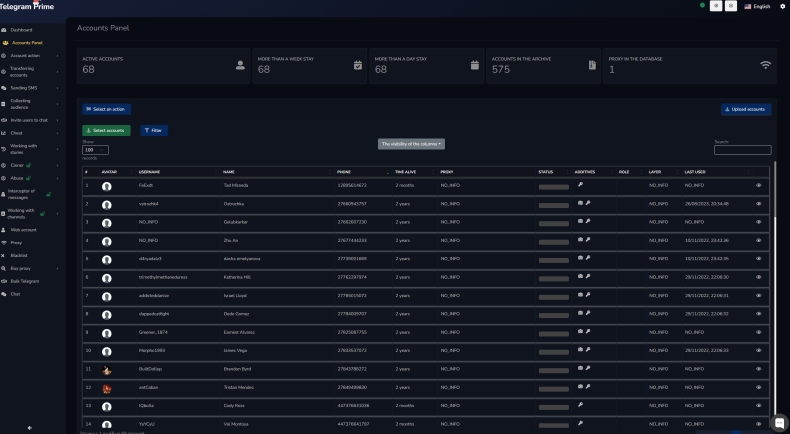This screenshot has height=434, width=790.
Task: Open the visibility of the columns dropdown
Action: point(411,144)
